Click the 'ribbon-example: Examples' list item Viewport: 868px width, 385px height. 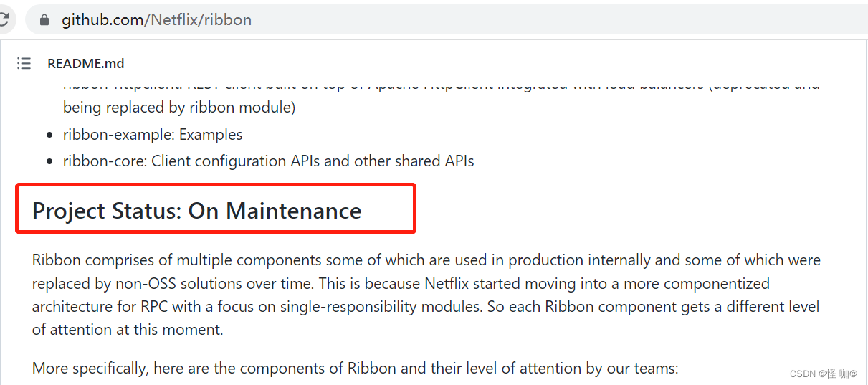[153, 134]
